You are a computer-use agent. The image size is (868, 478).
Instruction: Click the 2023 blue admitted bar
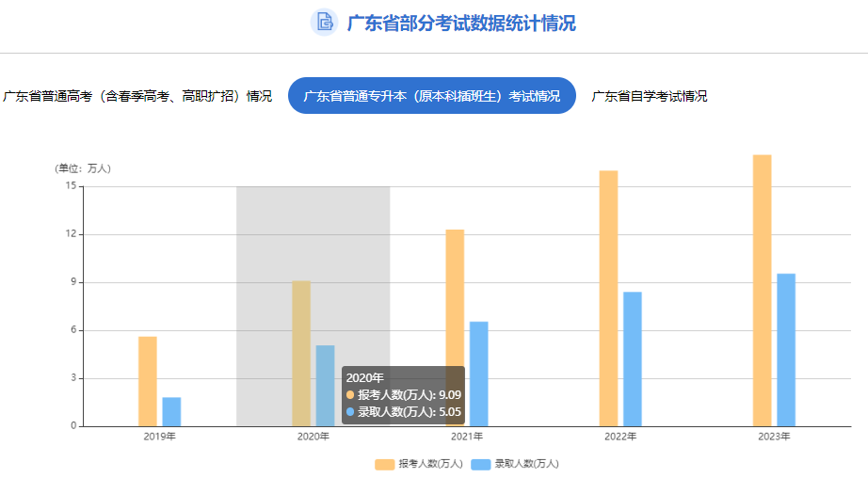(x=786, y=349)
